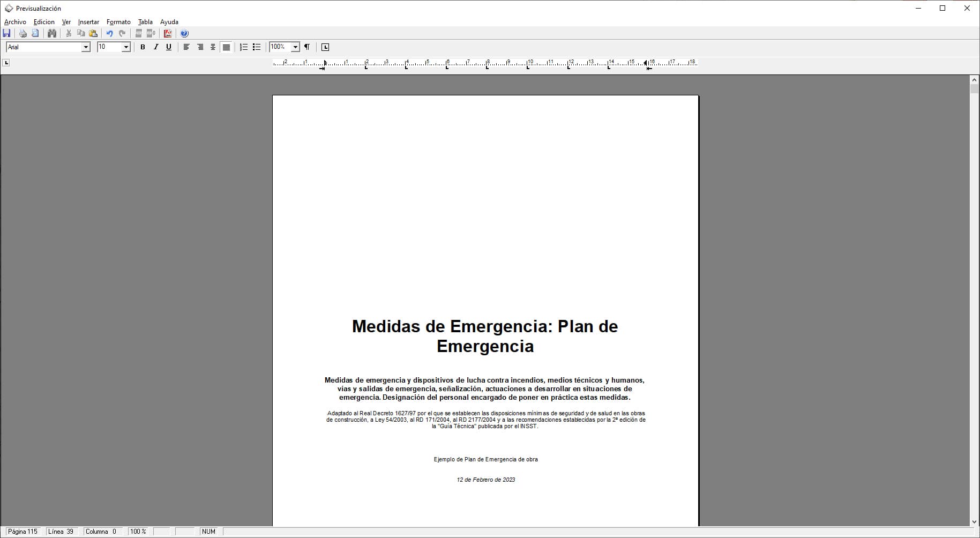The height and width of the screenshot is (538, 980).
Task: Click the Paste clipboard icon
Action: click(x=93, y=33)
